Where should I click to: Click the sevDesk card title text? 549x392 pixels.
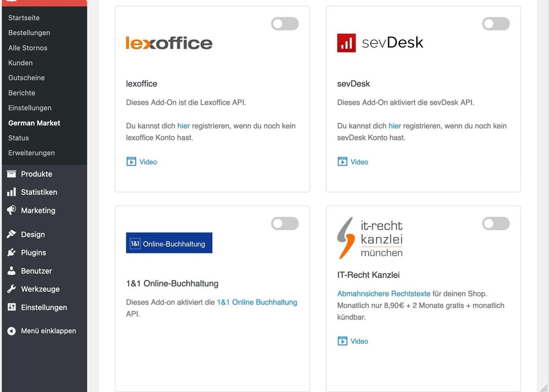(354, 84)
